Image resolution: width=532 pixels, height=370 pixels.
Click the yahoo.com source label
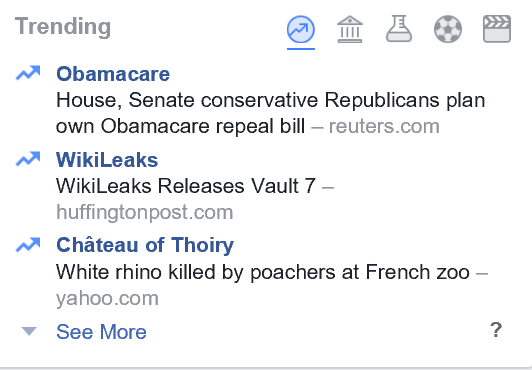click(107, 299)
